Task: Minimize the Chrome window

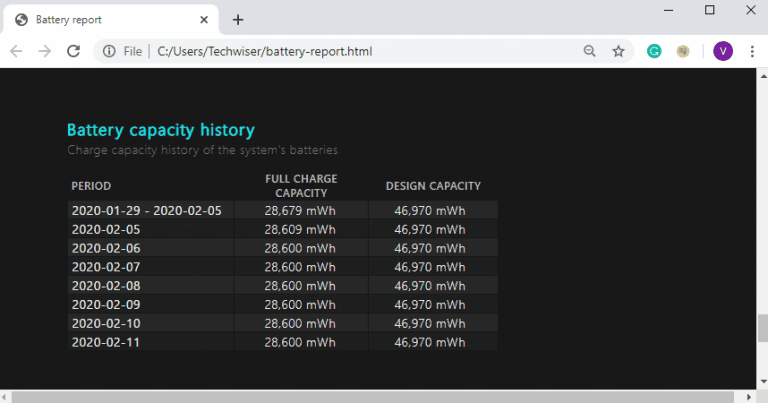Action: [x=669, y=10]
